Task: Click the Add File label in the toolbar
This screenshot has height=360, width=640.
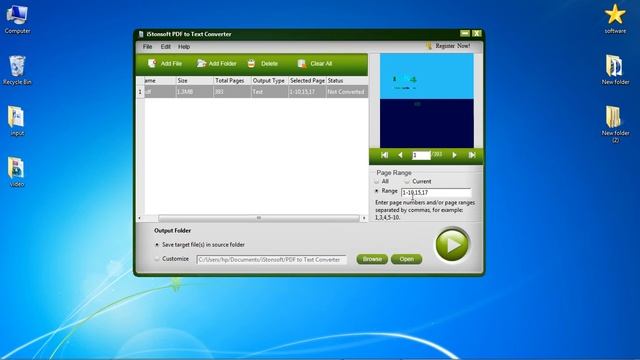Action: coord(171,64)
